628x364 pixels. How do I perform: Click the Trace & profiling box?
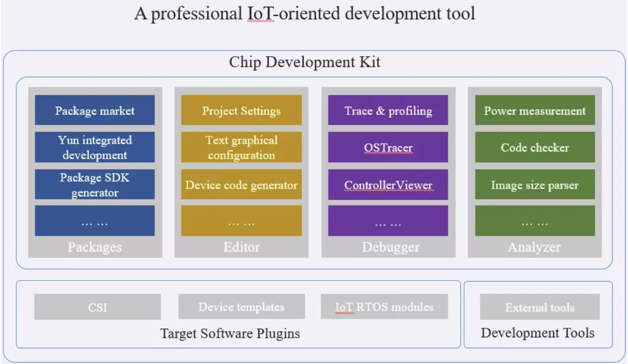coord(388,111)
